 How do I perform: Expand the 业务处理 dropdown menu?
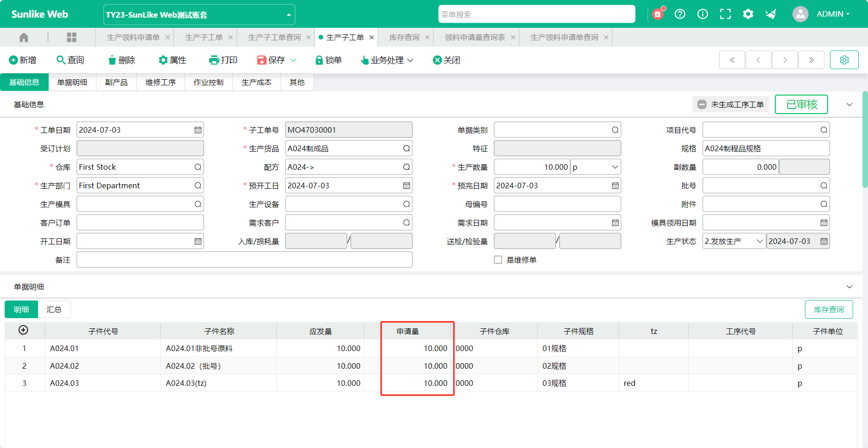pos(387,60)
